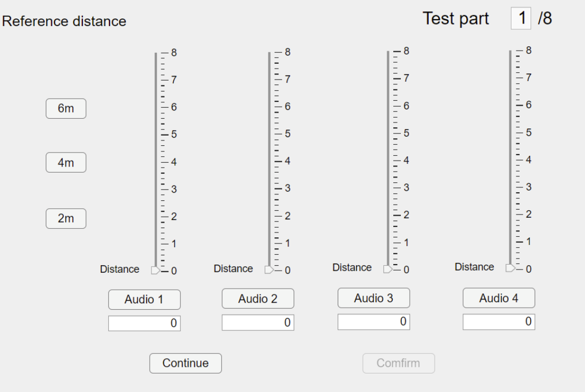Play the 6m reference distance
Screen dimensions: 585x392
coord(66,109)
